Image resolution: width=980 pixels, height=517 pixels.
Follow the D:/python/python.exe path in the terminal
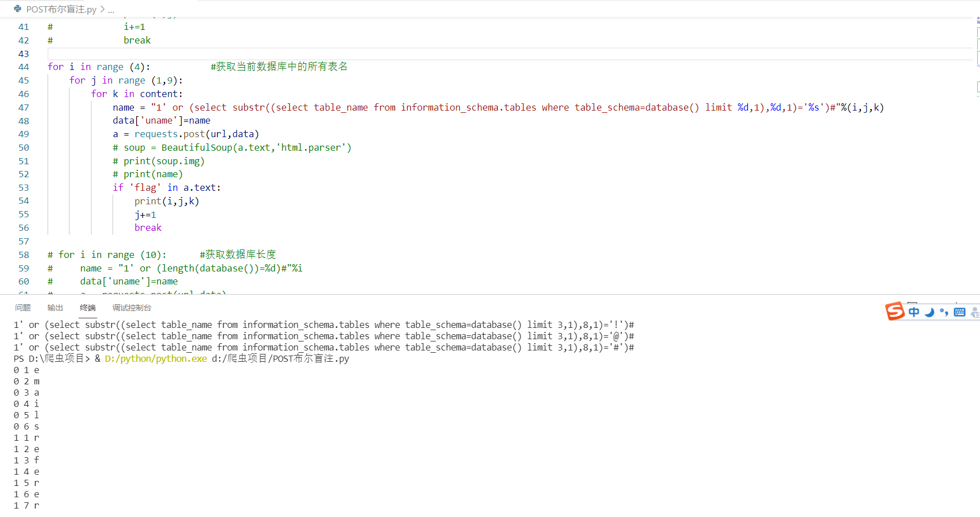(156, 359)
